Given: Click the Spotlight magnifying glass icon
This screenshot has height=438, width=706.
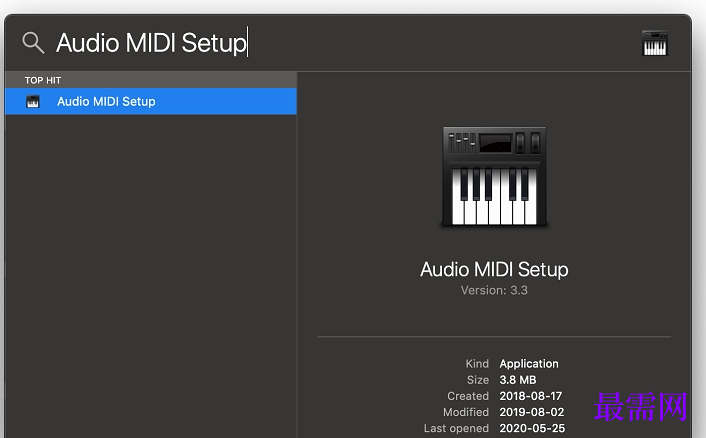Looking at the screenshot, I should [33, 43].
